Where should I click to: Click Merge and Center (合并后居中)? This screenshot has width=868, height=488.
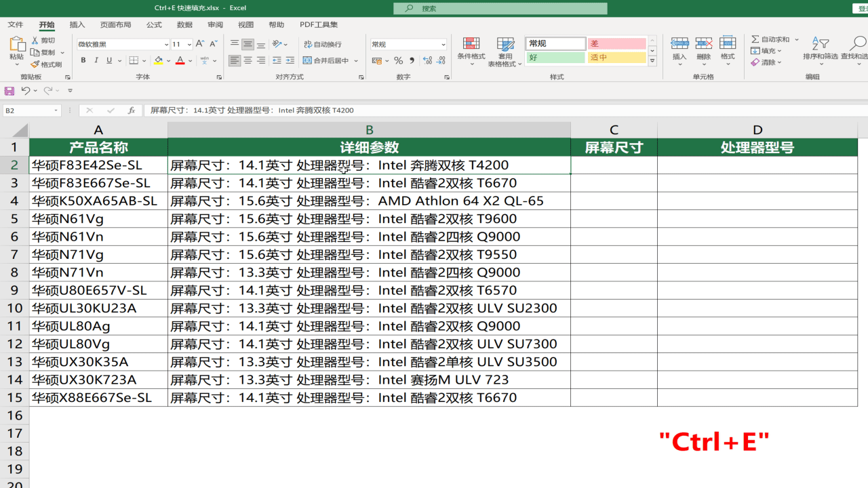326,60
